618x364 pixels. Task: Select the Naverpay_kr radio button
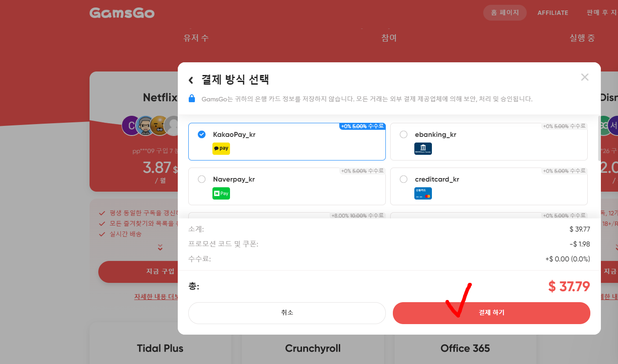tap(201, 179)
